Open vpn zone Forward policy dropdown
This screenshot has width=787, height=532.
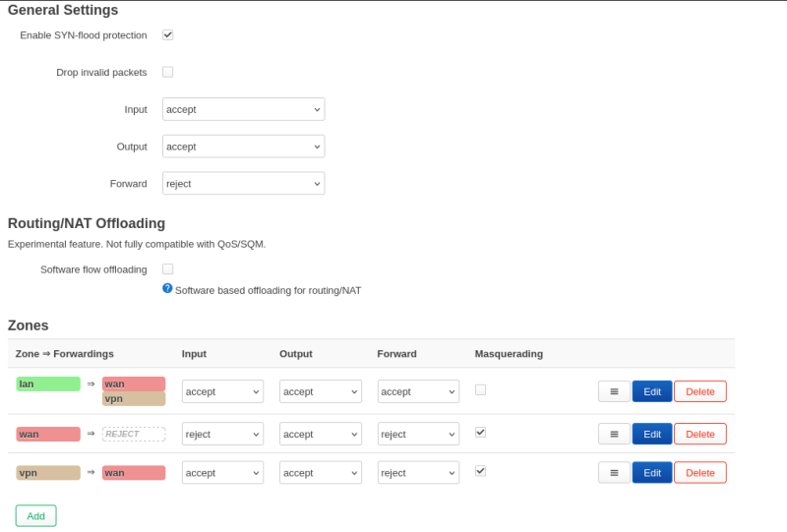[x=418, y=473]
